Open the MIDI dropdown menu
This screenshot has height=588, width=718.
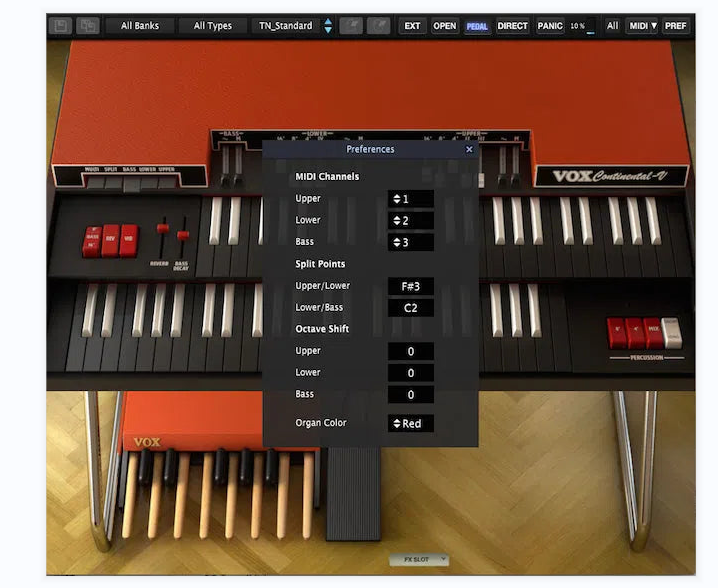pyautogui.click(x=642, y=26)
